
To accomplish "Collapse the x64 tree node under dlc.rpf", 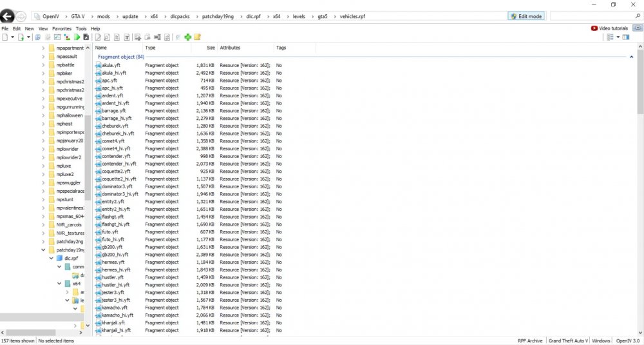I will point(59,284).
